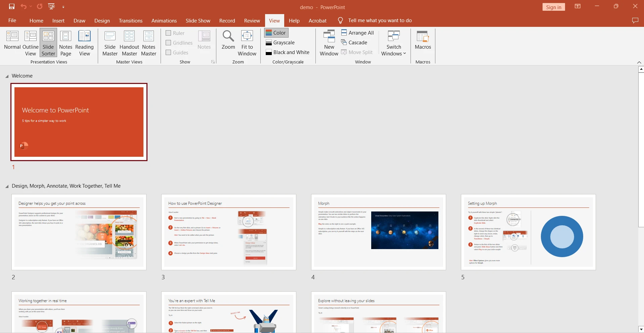Open Outline View

30,43
